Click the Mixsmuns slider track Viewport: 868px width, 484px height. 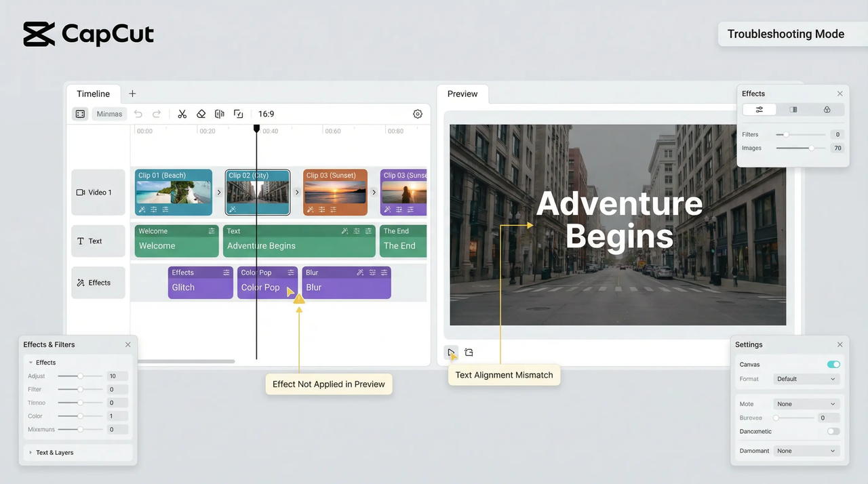click(80, 429)
